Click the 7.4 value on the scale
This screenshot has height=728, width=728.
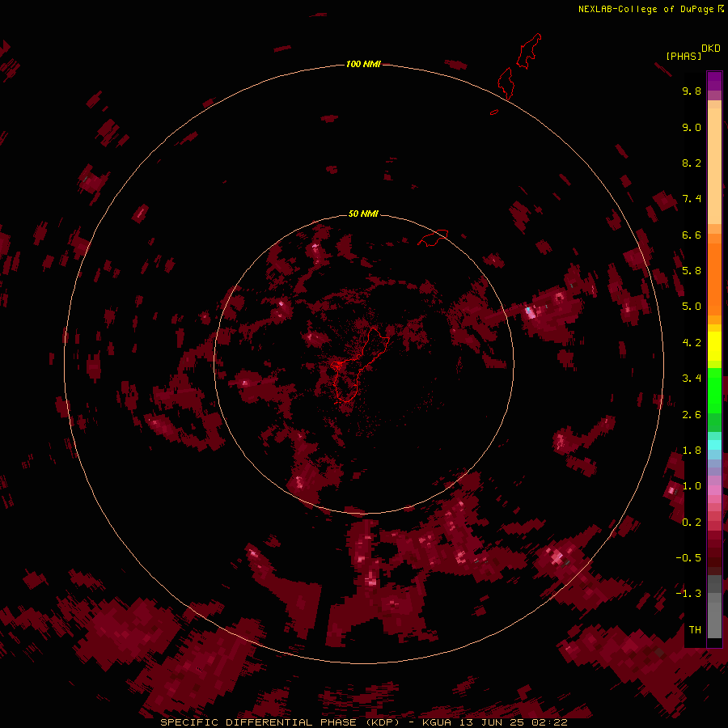pyautogui.click(x=692, y=199)
